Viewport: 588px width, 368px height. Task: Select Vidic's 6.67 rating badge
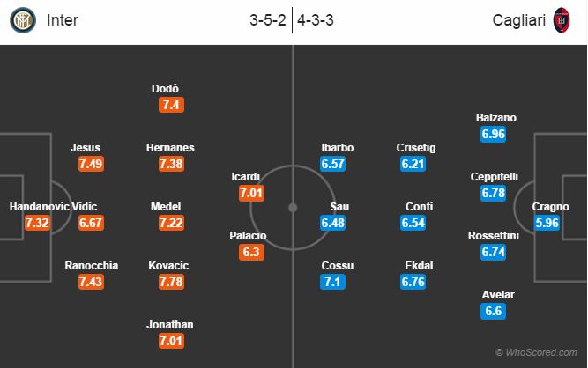91,223
